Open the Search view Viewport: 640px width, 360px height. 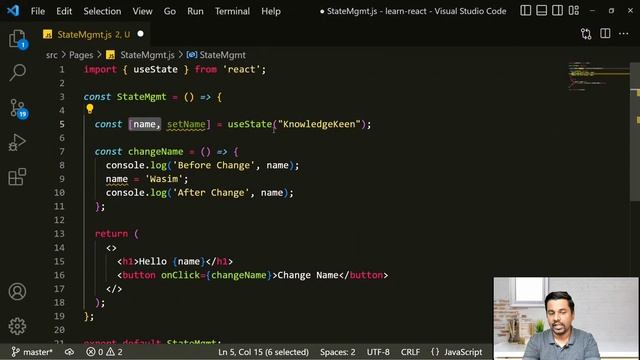point(17,73)
